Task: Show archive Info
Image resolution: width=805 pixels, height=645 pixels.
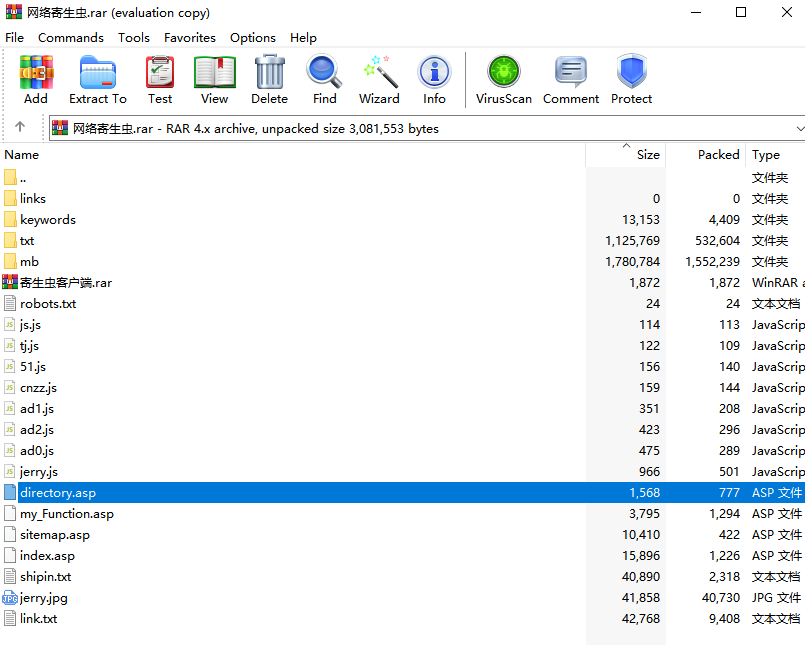Action: (x=434, y=80)
